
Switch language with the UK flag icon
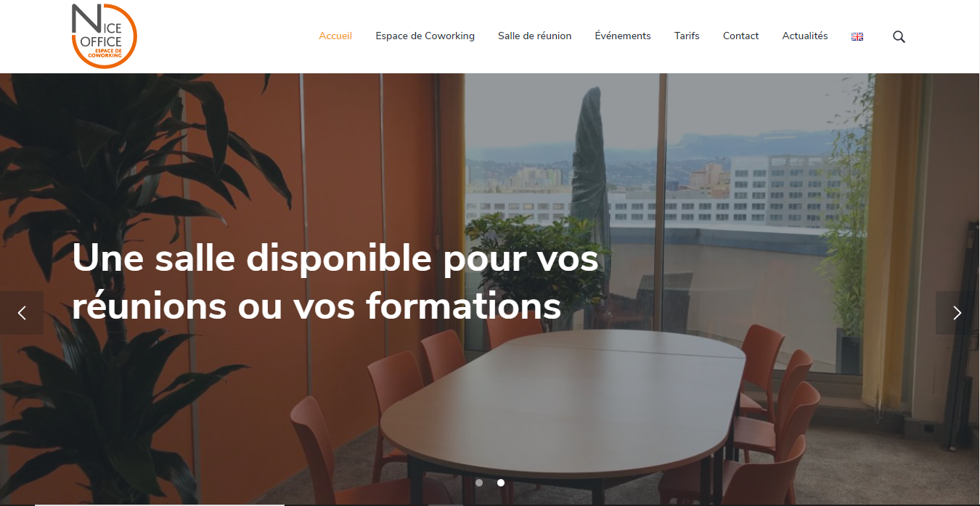click(x=857, y=36)
